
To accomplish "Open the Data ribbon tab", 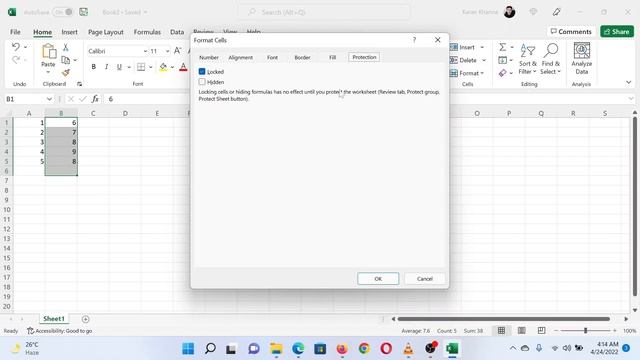I will (177, 32).
